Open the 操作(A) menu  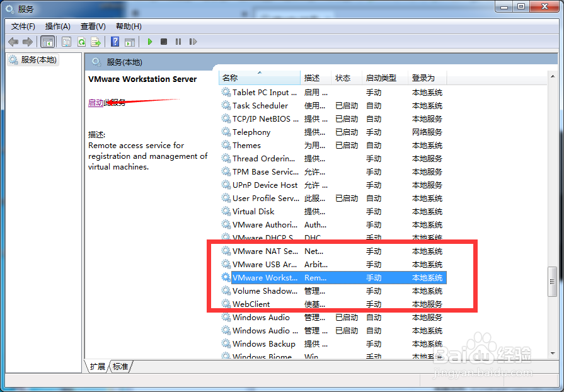57,26
